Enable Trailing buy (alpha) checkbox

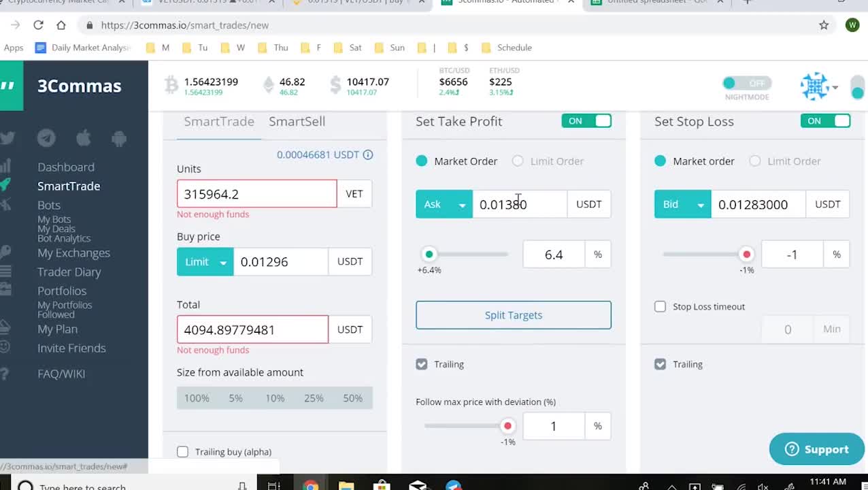point(182,452)
